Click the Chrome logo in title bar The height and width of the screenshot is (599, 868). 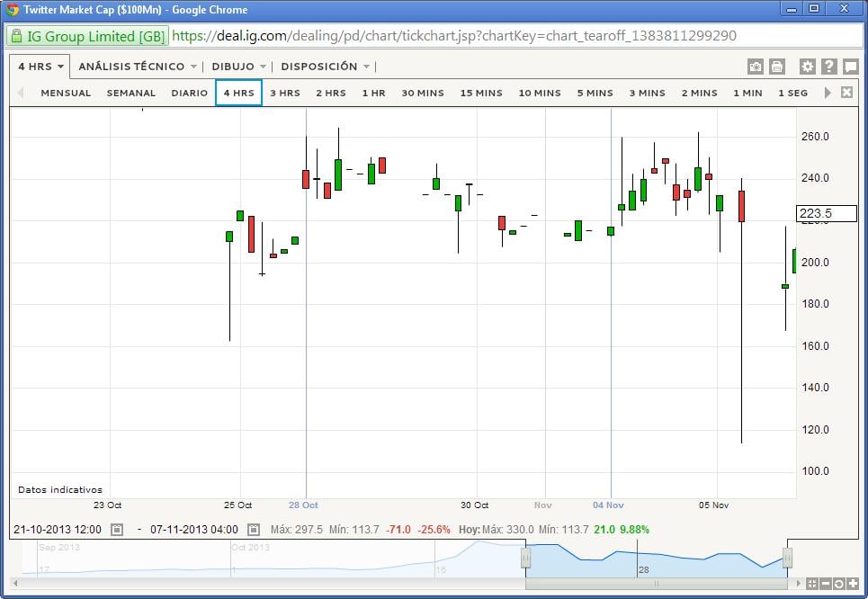click(13, 10)
